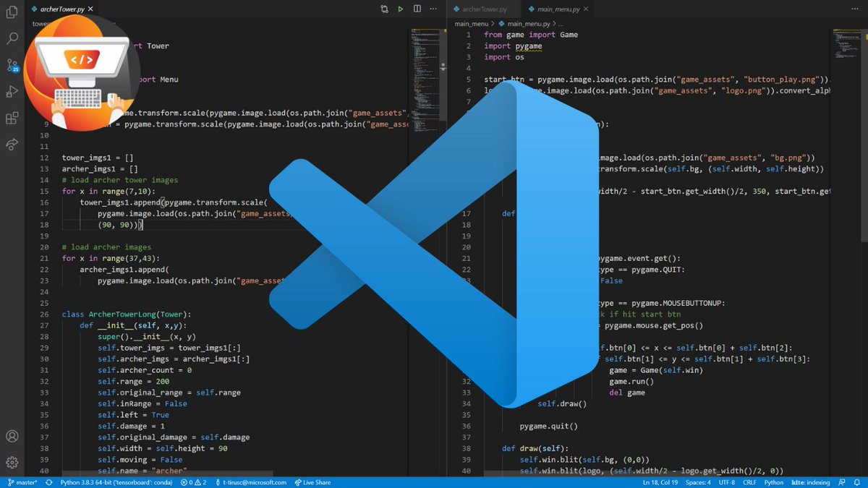The height and width of the screenshot is (488, 868).
Task: Click the 'self.left = True' line
Action: coord(134,415)
